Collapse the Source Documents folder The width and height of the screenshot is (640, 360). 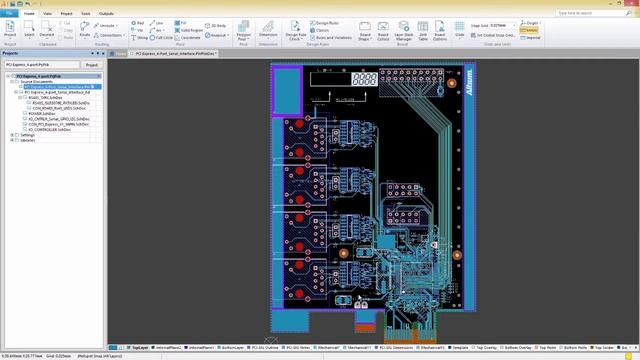(12, 82)
